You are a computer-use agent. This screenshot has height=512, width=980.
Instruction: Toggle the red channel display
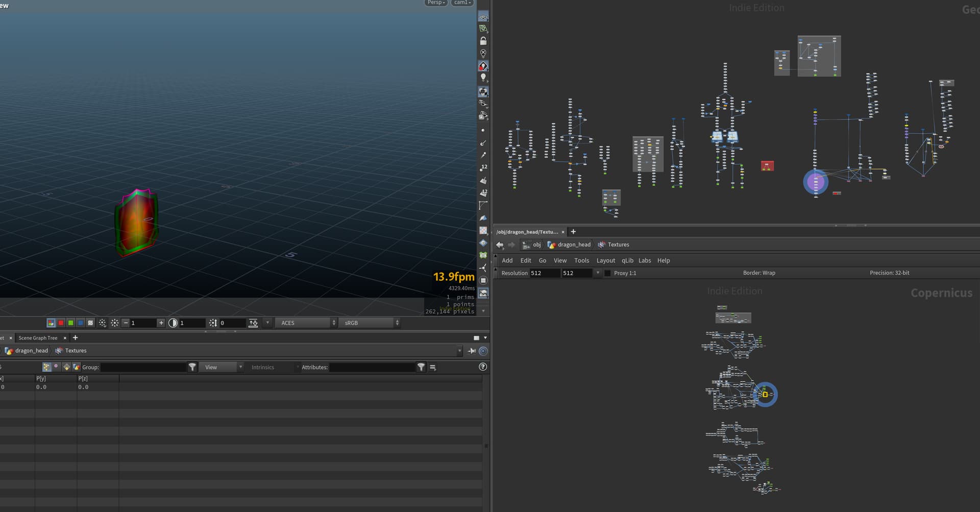[61, 323]
